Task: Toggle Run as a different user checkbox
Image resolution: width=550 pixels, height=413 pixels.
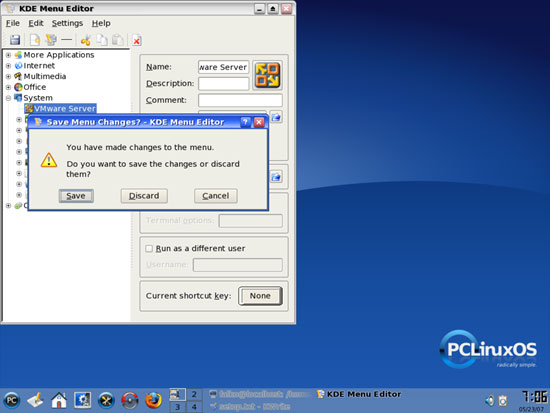Action: tap(149, 248)
